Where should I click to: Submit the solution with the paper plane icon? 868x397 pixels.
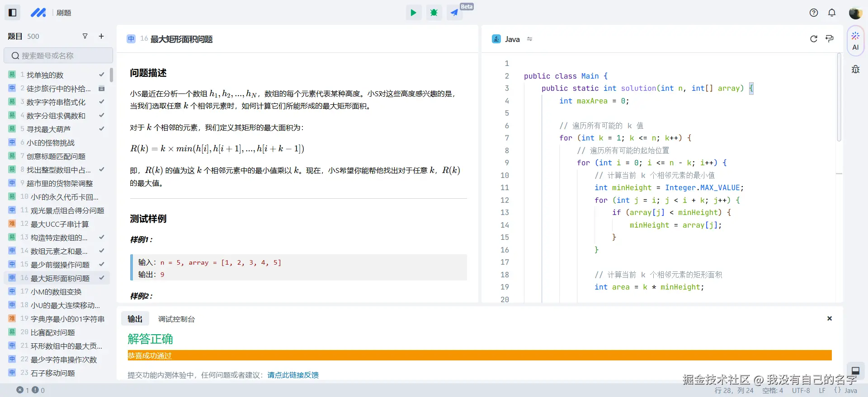[x=454, y=13]
